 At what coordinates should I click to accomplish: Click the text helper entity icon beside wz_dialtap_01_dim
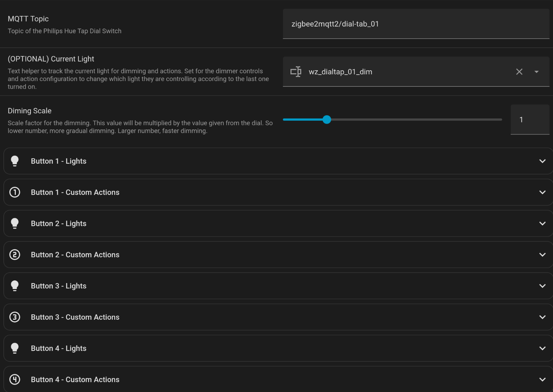pyautogui.click(x=296, y=72)
